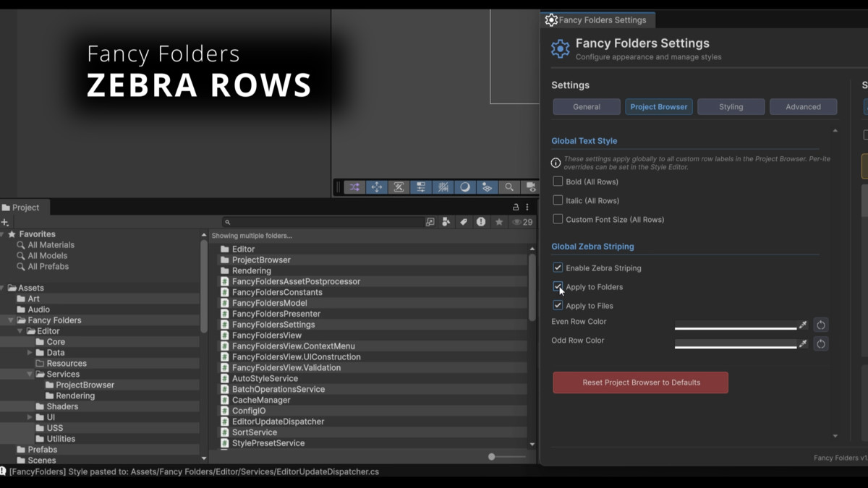This screenshot has width=868, height=488.
Task: Click the camera visibility icon in the scene toolbar
Action: pyautogui.click(x=530, y=187)
